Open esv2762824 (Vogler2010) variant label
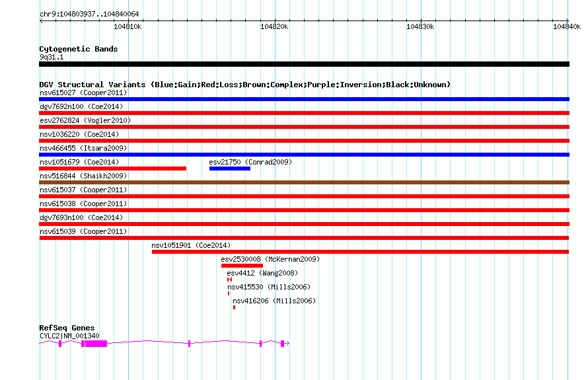 click(x=85, y=120)
